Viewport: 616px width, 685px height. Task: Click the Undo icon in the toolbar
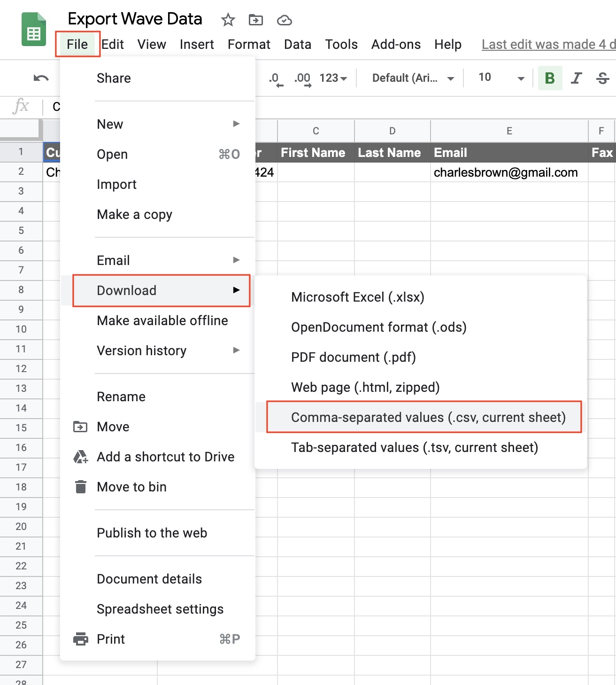coord(40,78)
